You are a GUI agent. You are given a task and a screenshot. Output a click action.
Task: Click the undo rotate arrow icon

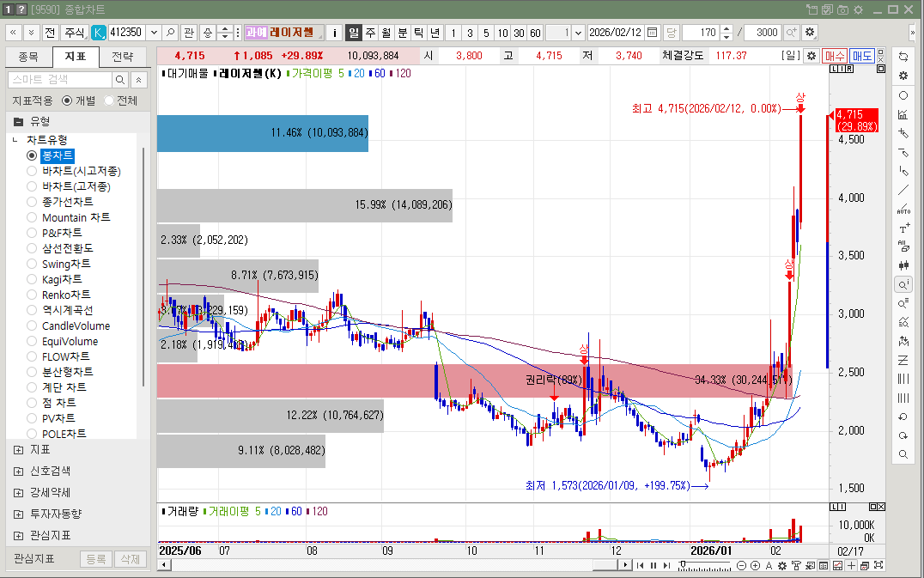[903, 417]
